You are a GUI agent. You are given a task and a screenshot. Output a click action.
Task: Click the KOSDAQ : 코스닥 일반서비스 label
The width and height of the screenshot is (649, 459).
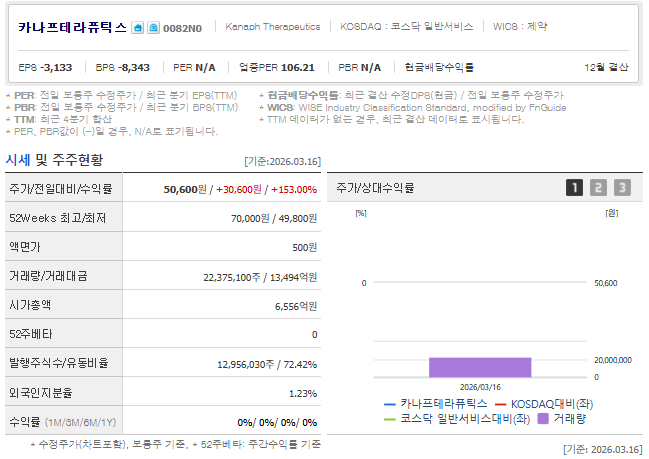(406, 26)
